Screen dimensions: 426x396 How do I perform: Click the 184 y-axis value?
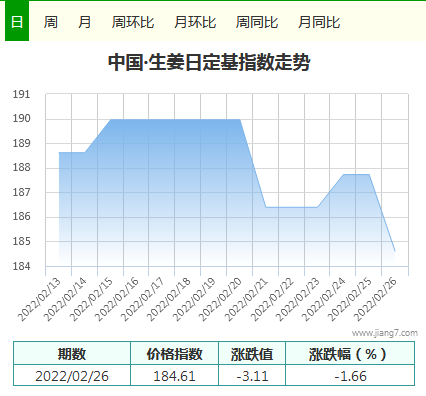click(21, 266)
